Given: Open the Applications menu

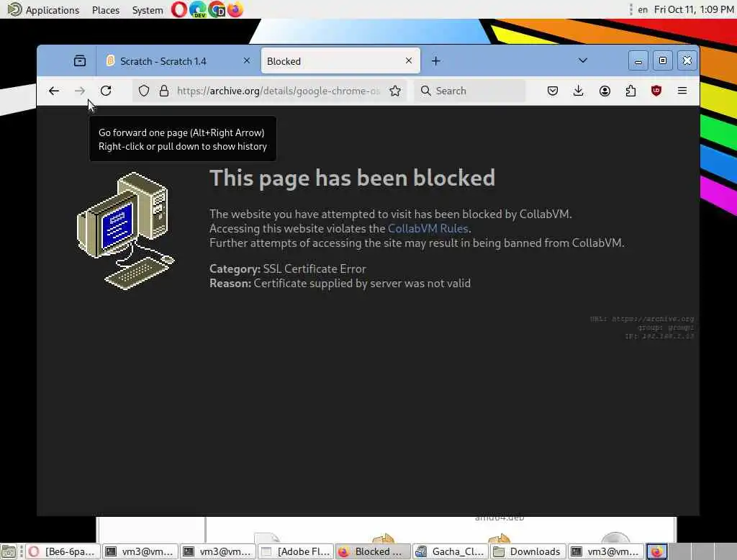Looking at the screenshot, I should 44,10.
